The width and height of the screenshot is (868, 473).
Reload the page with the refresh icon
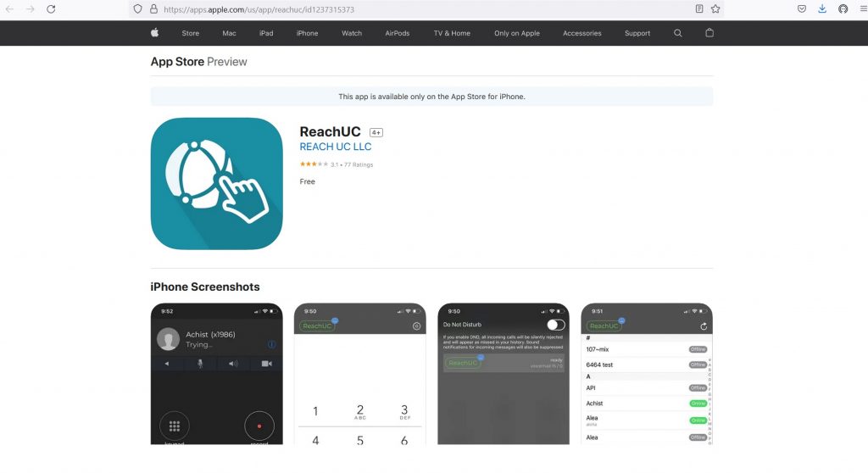click(51, 8)
